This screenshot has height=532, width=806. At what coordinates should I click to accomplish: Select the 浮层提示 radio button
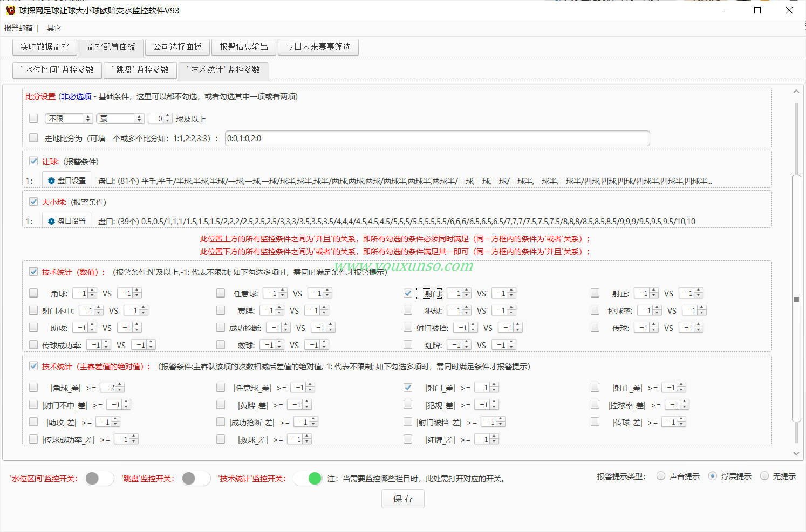(713, 476)
